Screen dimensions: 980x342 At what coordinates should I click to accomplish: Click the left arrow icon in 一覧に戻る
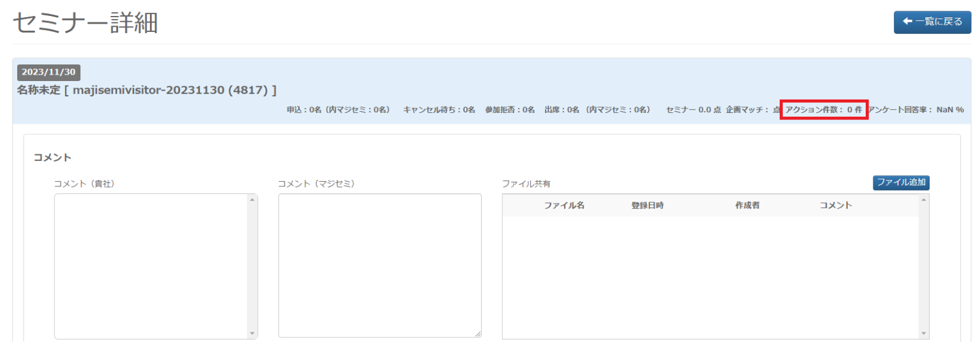pyautogui.click(x=907, y=22)
